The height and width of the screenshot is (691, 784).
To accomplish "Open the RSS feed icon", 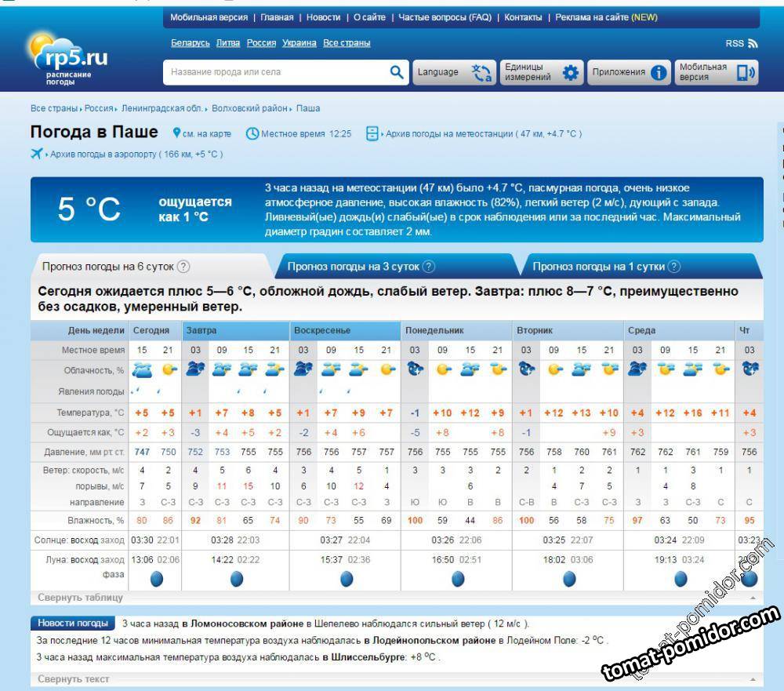I will pyautogui.click(x=753, y=44).
